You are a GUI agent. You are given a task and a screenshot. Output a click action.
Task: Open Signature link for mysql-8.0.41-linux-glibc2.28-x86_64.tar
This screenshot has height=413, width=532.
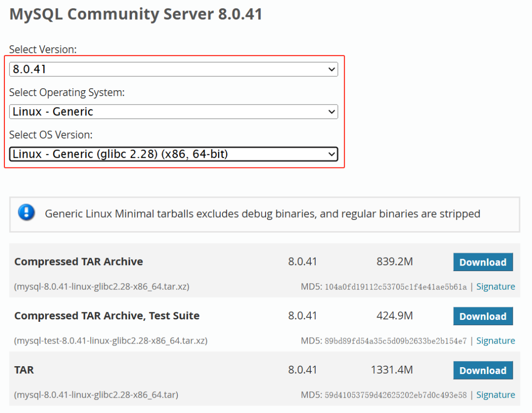click(x=496, y=395)
